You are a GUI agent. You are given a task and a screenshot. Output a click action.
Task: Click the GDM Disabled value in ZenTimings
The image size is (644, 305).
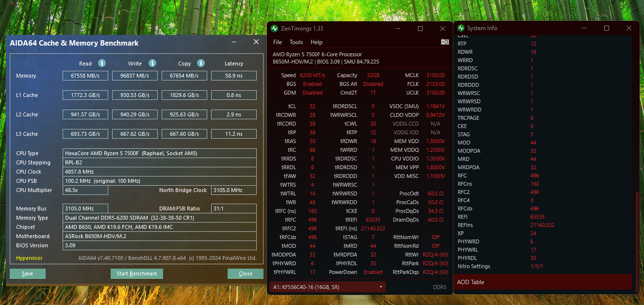(312, 93)
